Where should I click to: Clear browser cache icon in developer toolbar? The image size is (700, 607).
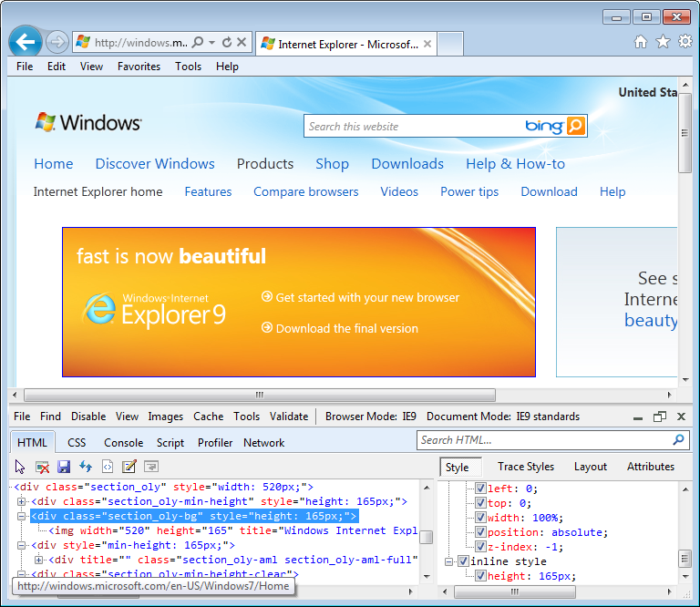coord(42,467)
